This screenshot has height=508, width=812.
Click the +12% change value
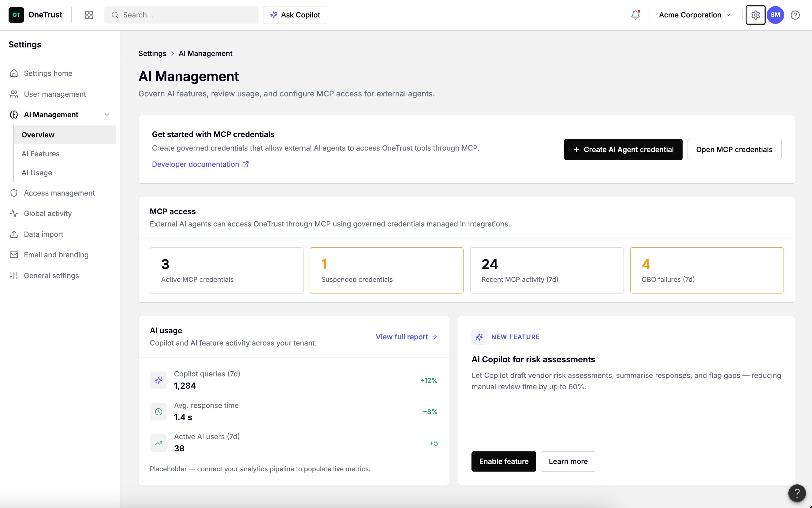pyautogui.click(x=429, y=380)
